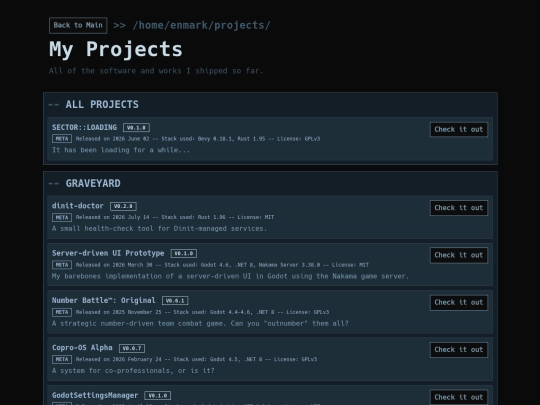Click the V0.6.1 badge beside Number Battle
Screen dimensions: 540x405
(175, 301)
